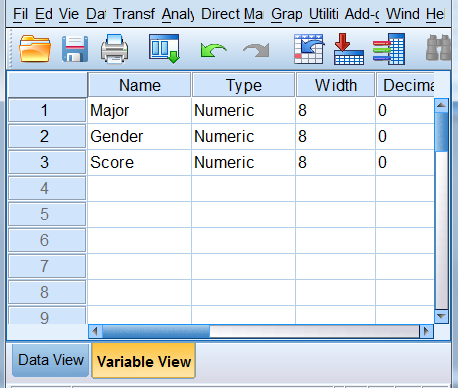Select empty row header 8
This screenshot has height=388, width=458.
(x=47, y=292)
